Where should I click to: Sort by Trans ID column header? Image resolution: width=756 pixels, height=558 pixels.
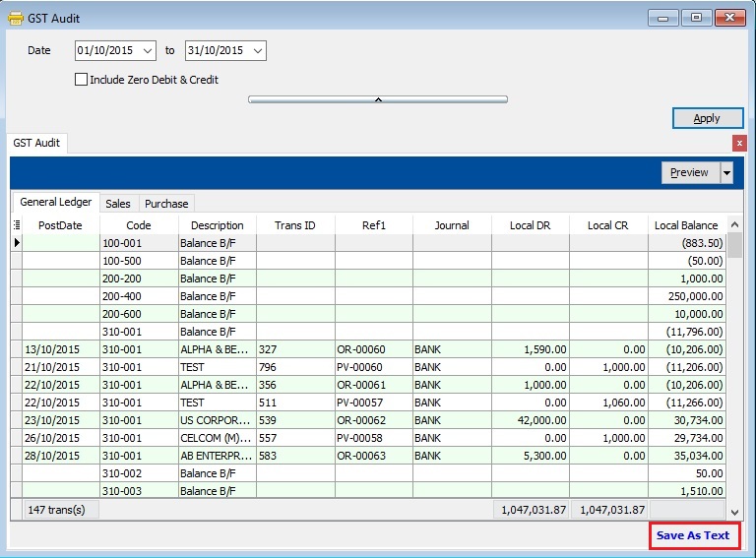click(295, 225)
